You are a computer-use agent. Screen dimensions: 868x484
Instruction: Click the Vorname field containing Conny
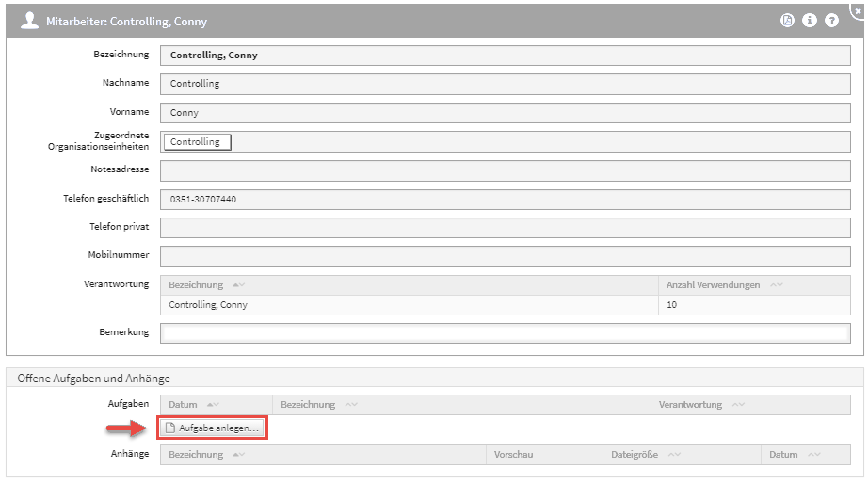pyautogui.click(x=506, y=113)
